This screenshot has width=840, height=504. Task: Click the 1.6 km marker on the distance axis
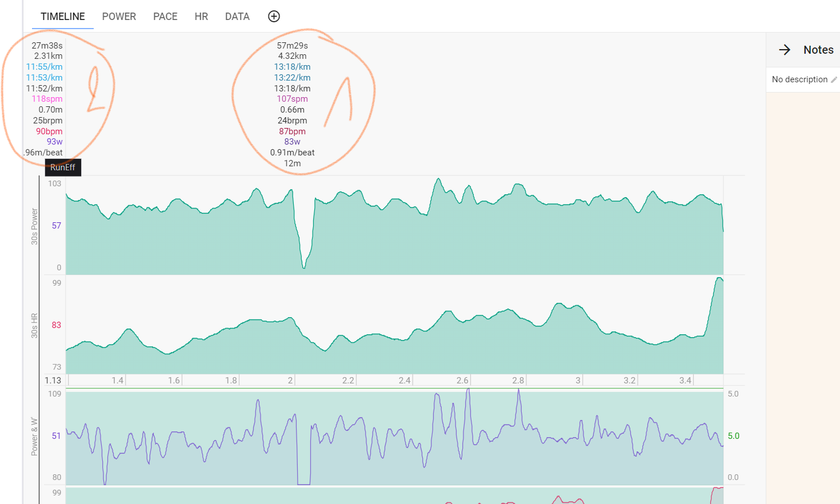point(174,381)
